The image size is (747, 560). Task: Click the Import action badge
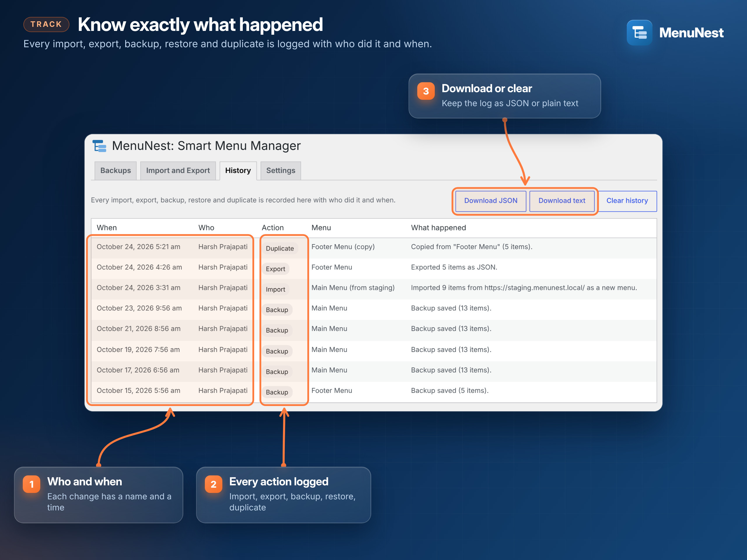click(x=275, y=289)
